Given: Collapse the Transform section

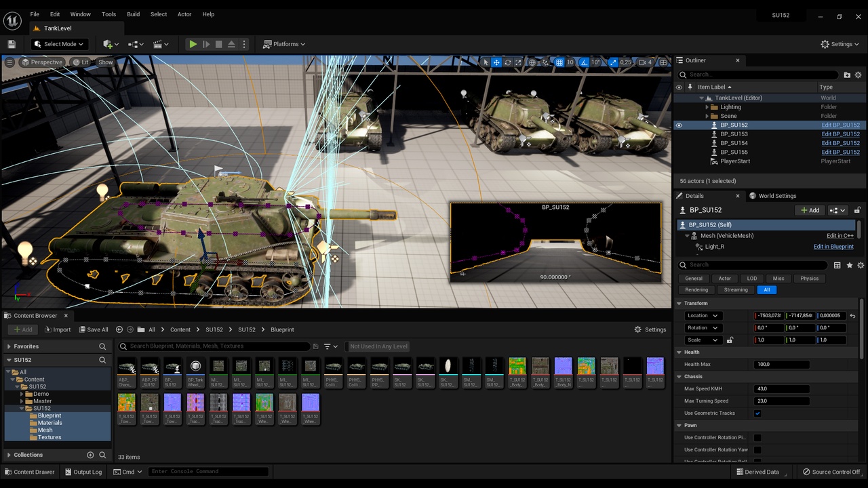Looking at the screenshot, I should (679, 304).
